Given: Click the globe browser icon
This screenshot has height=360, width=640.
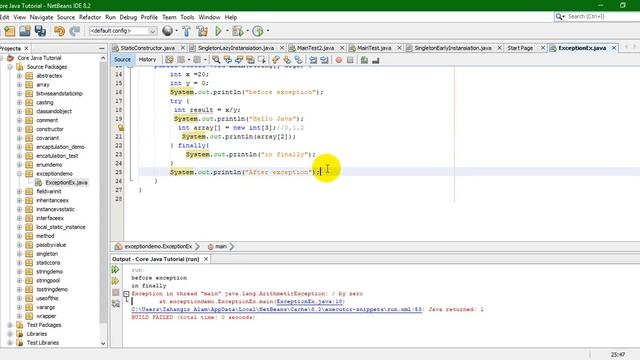Looking at the screenshot, I should [x=167, y=31].
